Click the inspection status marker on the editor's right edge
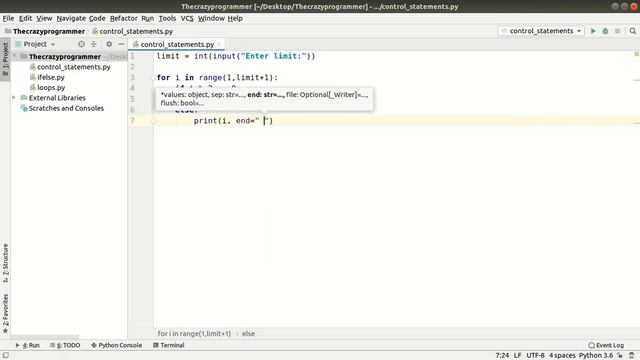Viewport: 640px width, 360px height. point(636,54)
